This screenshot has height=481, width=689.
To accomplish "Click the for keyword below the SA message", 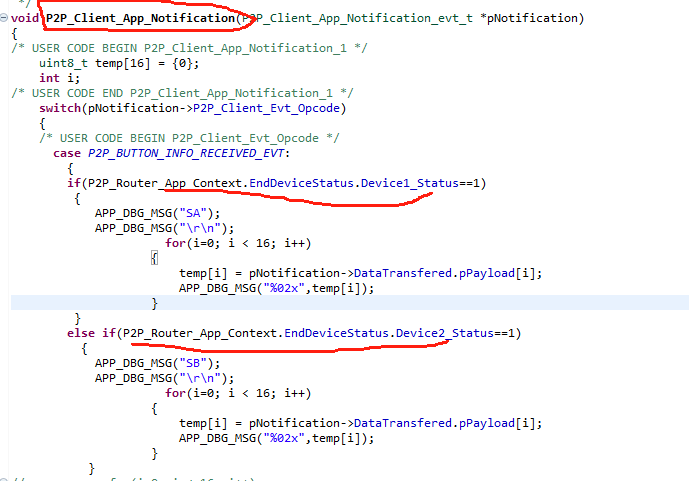I will [x=175, y=243].
